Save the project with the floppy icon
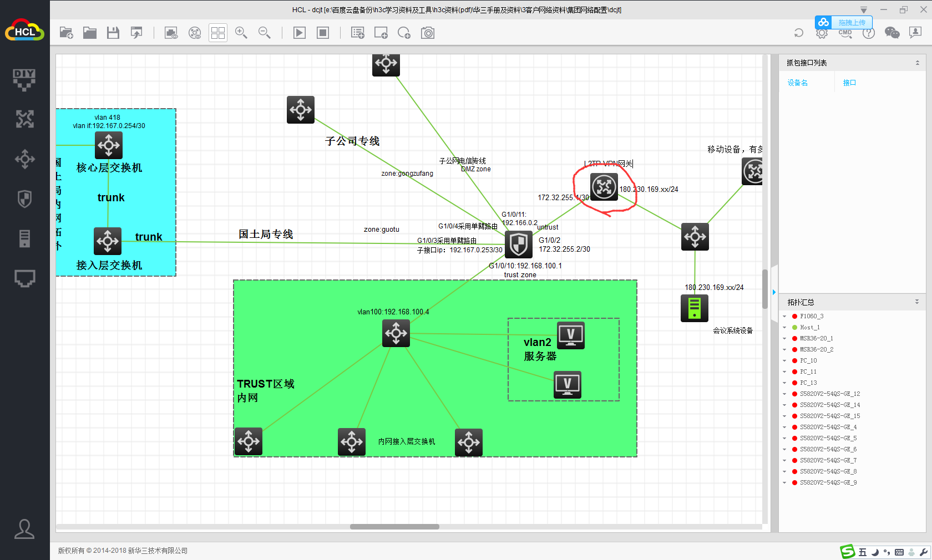Viewport: 932px width, 560px height. pos(113,33)
